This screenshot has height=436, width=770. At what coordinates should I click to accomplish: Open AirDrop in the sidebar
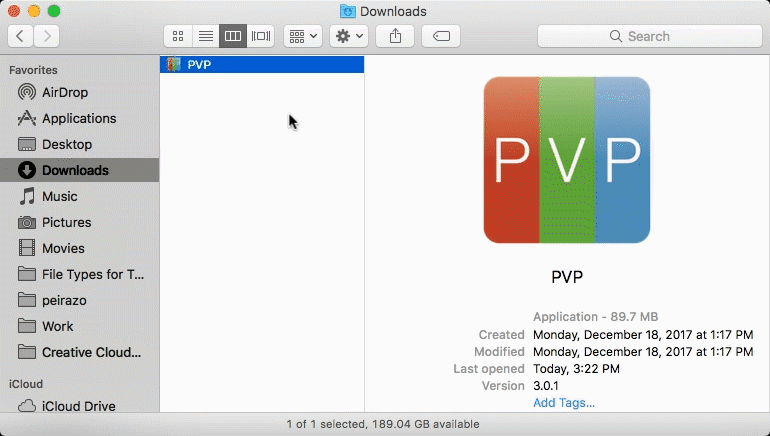pyautogui.click(x=80, y=92)
